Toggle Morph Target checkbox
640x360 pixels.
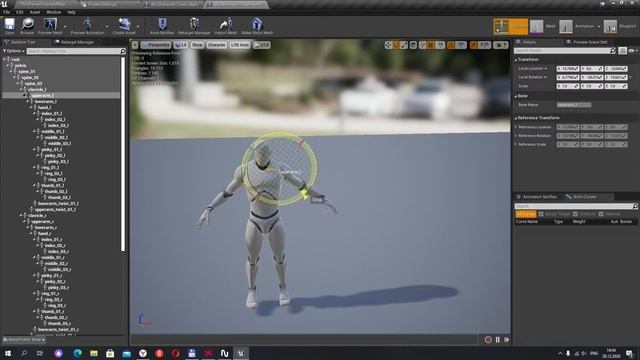coord(541,214)
